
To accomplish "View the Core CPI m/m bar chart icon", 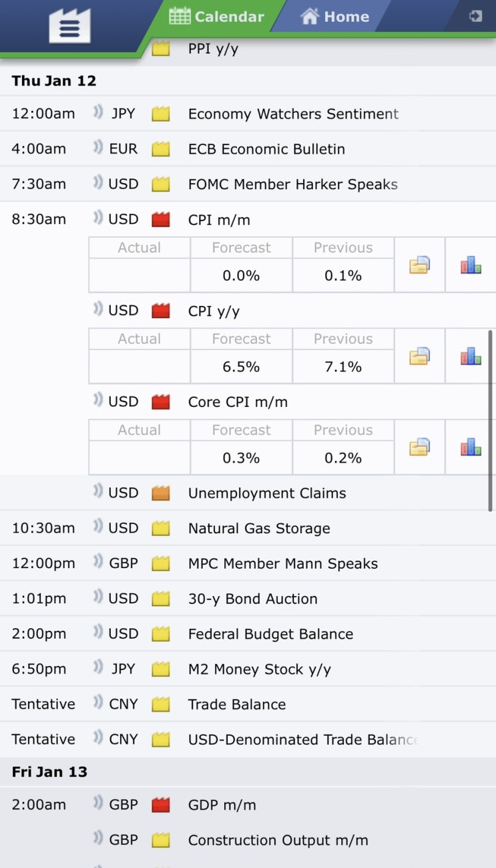I will pos(471,448).
